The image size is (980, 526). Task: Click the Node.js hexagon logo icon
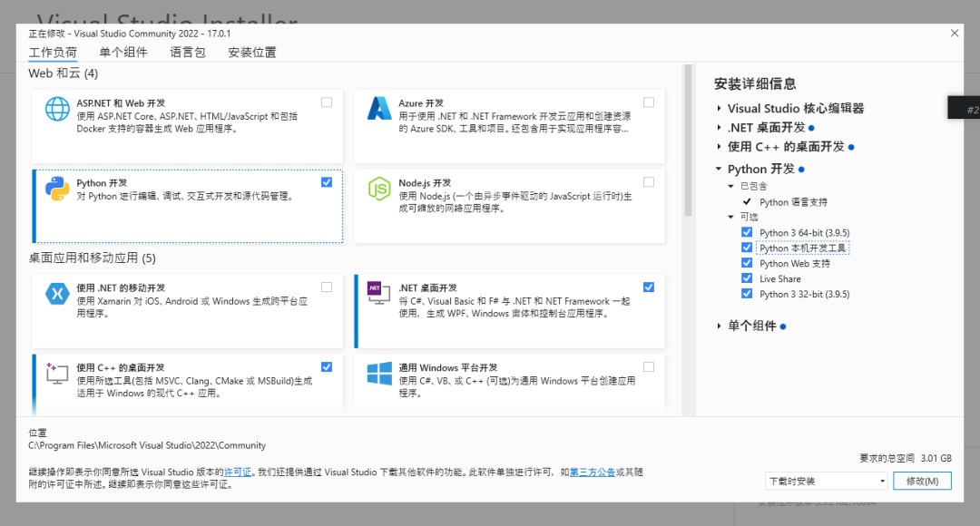tap(379, 189)
